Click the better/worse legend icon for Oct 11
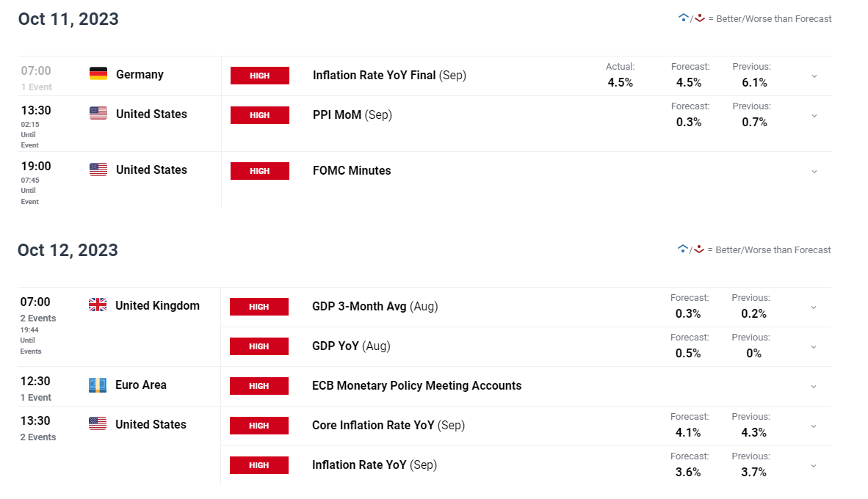Screen dimensions: 868x499 [x=692, y=18]
